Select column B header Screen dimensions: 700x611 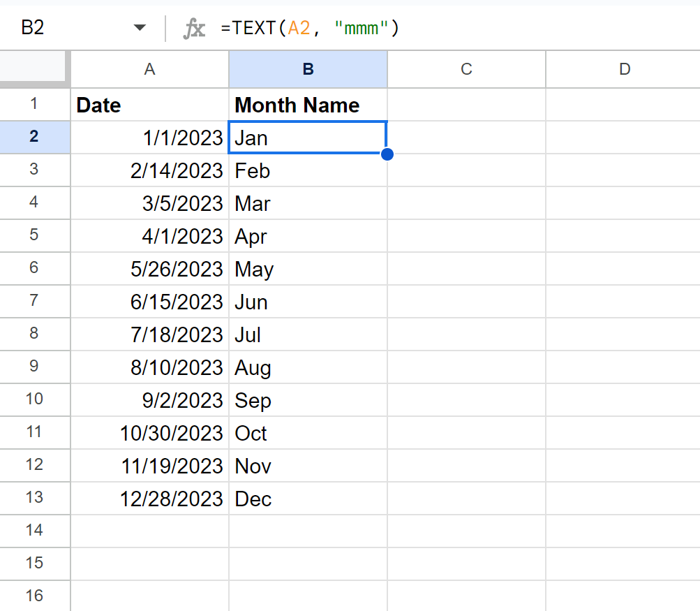coord(308,69)
